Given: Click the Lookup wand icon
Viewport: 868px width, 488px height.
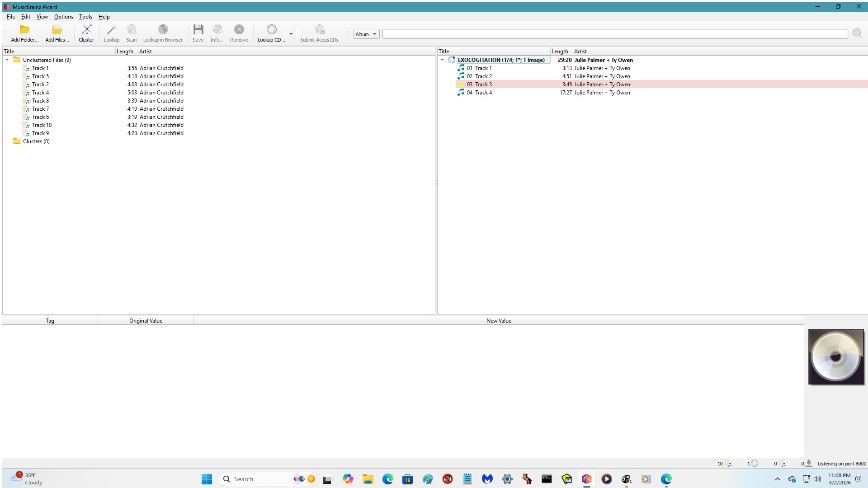Looking at the screenshot, I should click(x=111, y=30).
